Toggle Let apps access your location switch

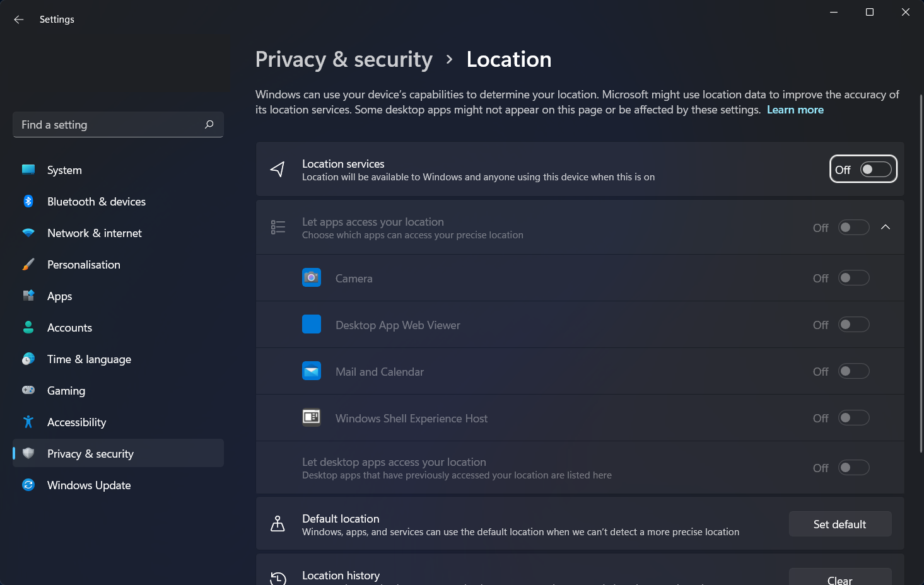coord(853,227)
